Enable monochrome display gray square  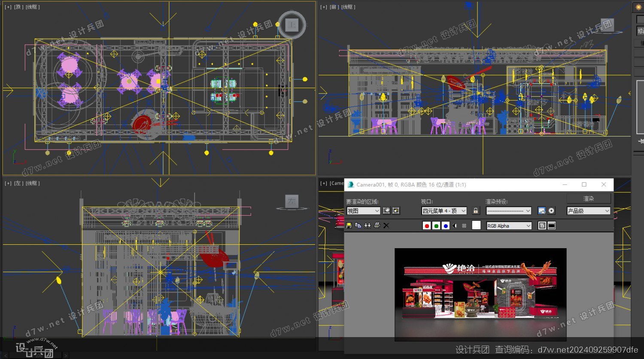464,226
